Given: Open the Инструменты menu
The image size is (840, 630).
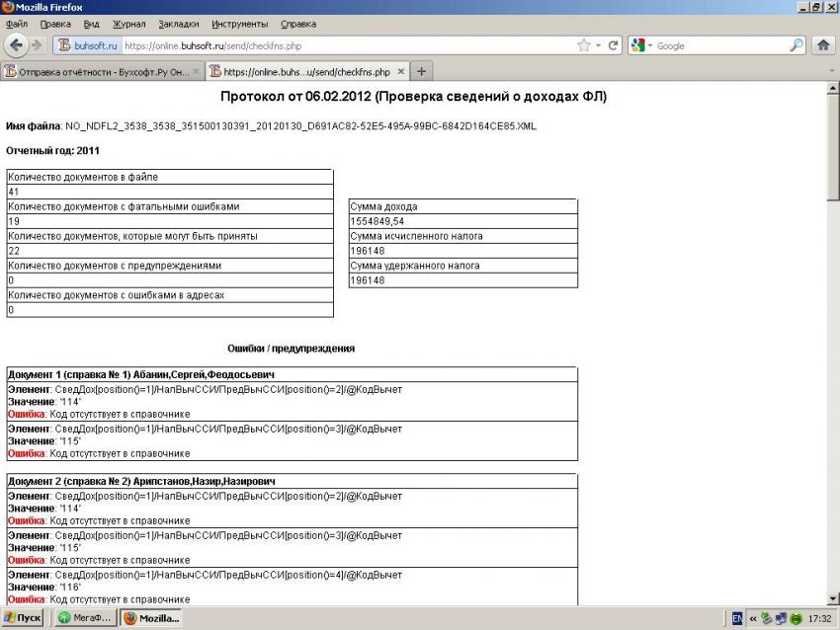Looking at the screenshot, I should pyautogui.click(x=239, y=24).
